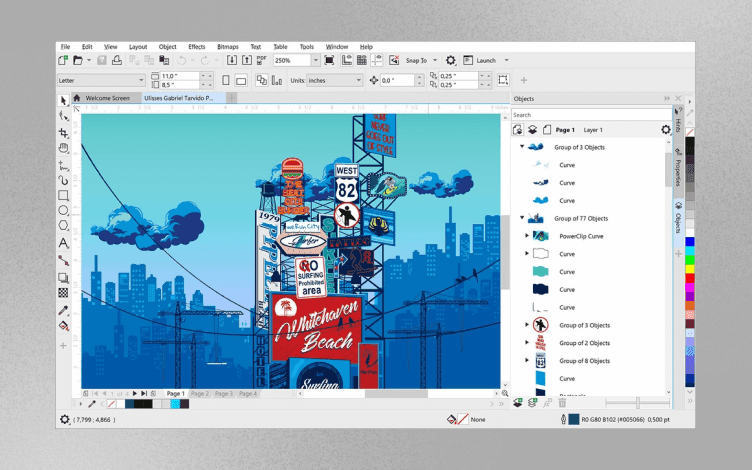Open the Effects menu
Viewport: 752px width, 470px height.
click(197, 47)
